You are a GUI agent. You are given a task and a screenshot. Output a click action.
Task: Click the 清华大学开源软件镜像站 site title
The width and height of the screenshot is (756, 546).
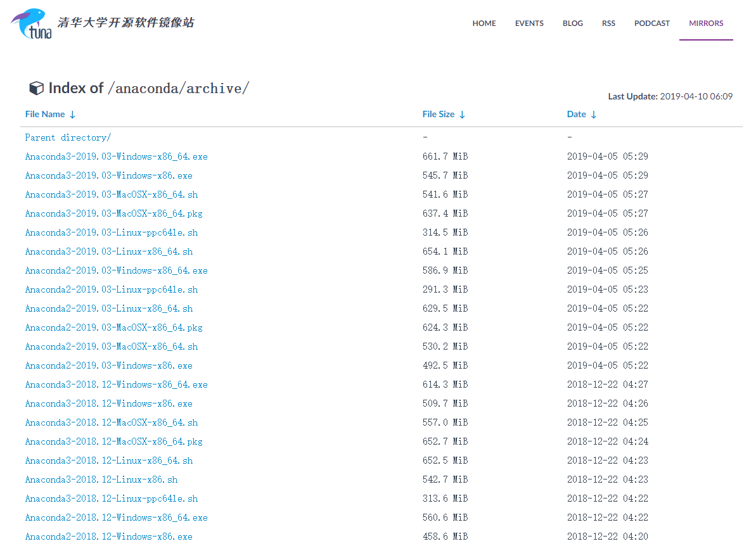point(126,23)
